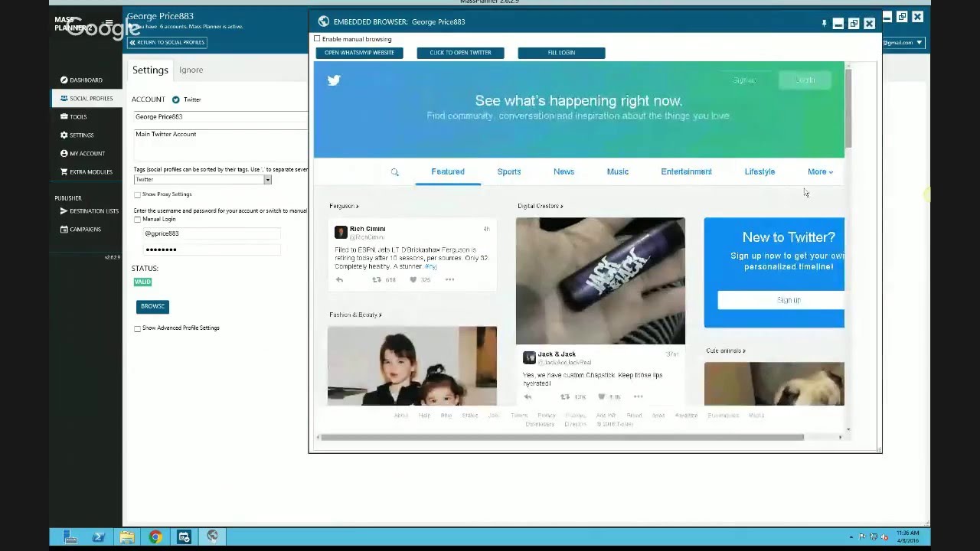
Task: Click Sign up in New to Twitter box
Action: [781, 300]
